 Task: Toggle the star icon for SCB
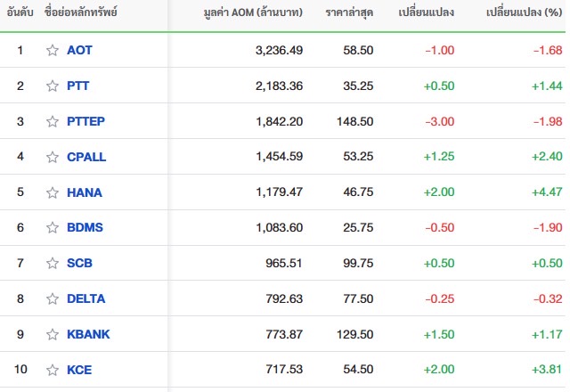click(53, 263)
